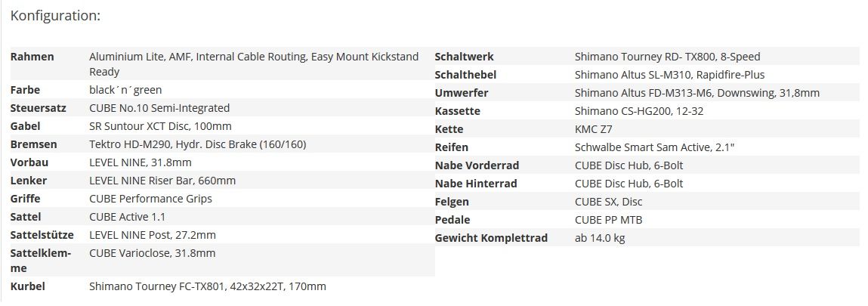Viewport: 868px width, 306px height.
Task: Click the CUBE No.10 Semi-Integrated text
Action: [159, 108]
